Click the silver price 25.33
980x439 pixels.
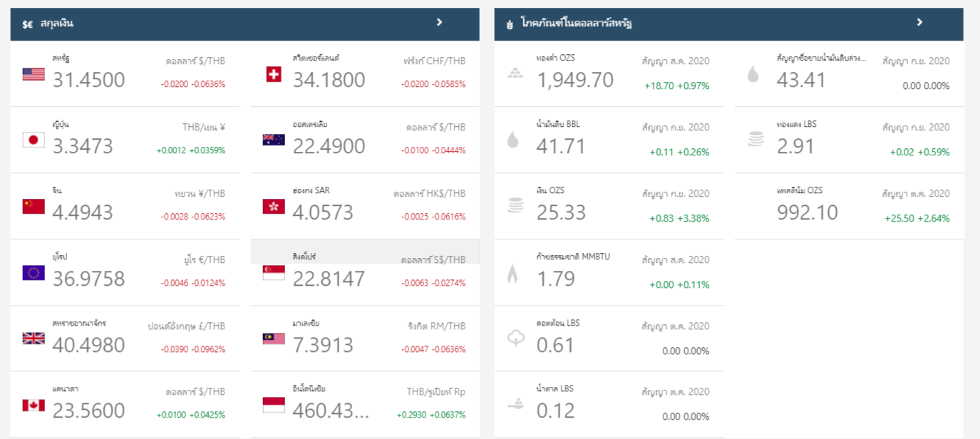coord(561,212)
